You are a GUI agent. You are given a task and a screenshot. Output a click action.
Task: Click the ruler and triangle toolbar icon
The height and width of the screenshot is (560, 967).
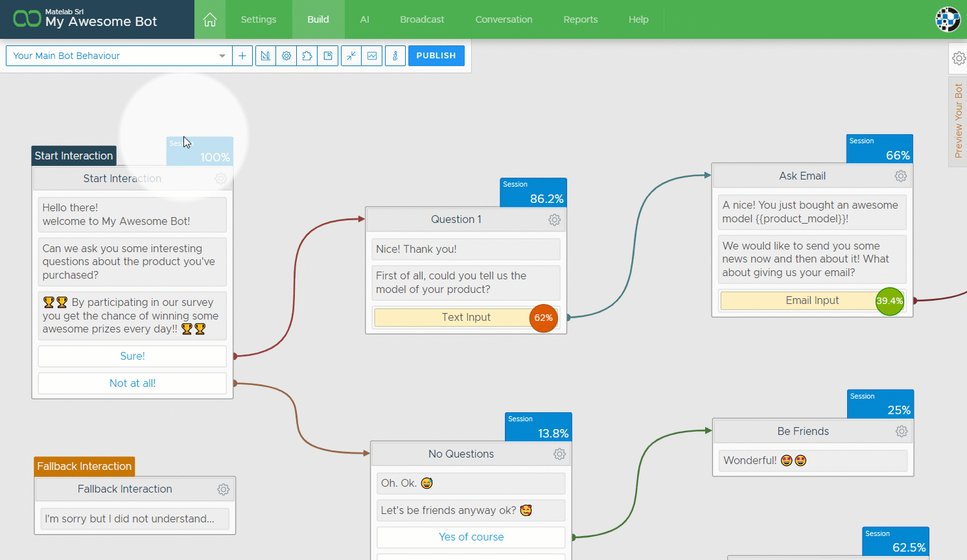266,56
